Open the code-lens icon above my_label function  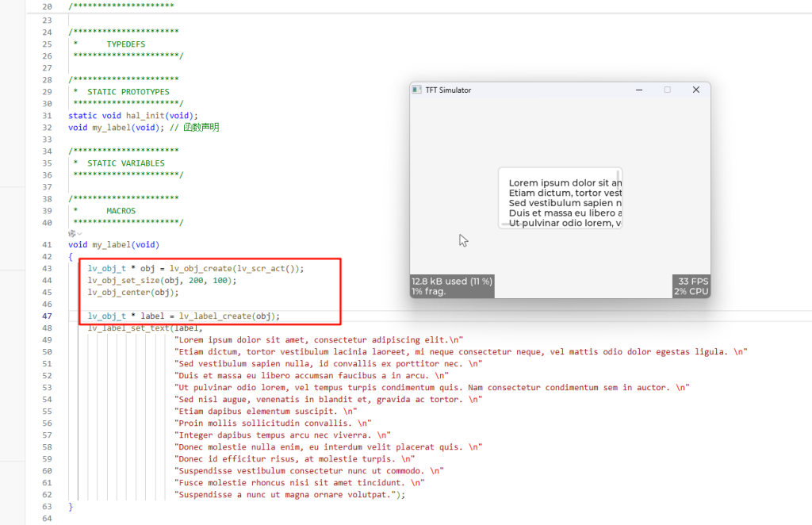click(71, 234)
